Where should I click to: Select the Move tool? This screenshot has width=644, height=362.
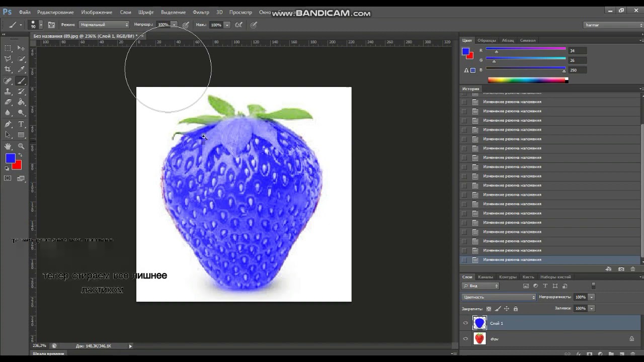click(21, 48)
